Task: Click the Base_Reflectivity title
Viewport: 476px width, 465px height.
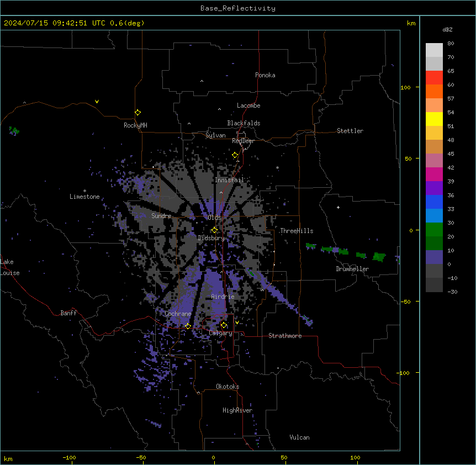Action: coord(237,8)
